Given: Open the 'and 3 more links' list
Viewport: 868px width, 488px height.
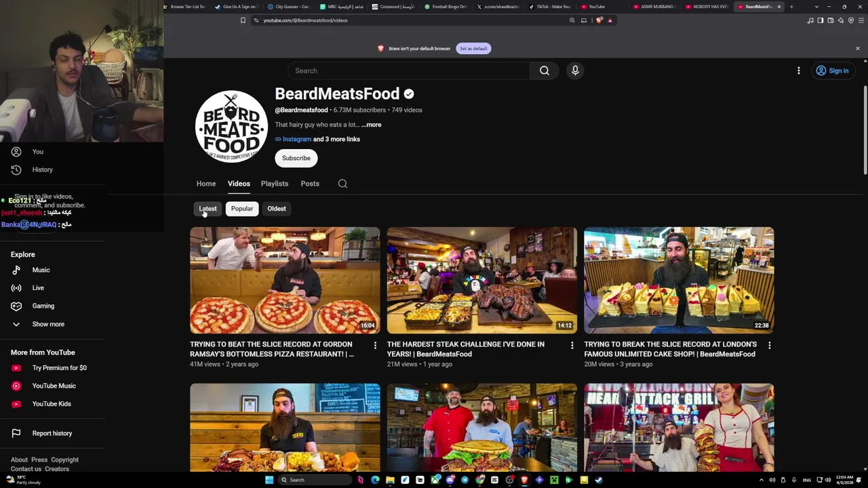Looking at the screenshot, I should point(336,139).
